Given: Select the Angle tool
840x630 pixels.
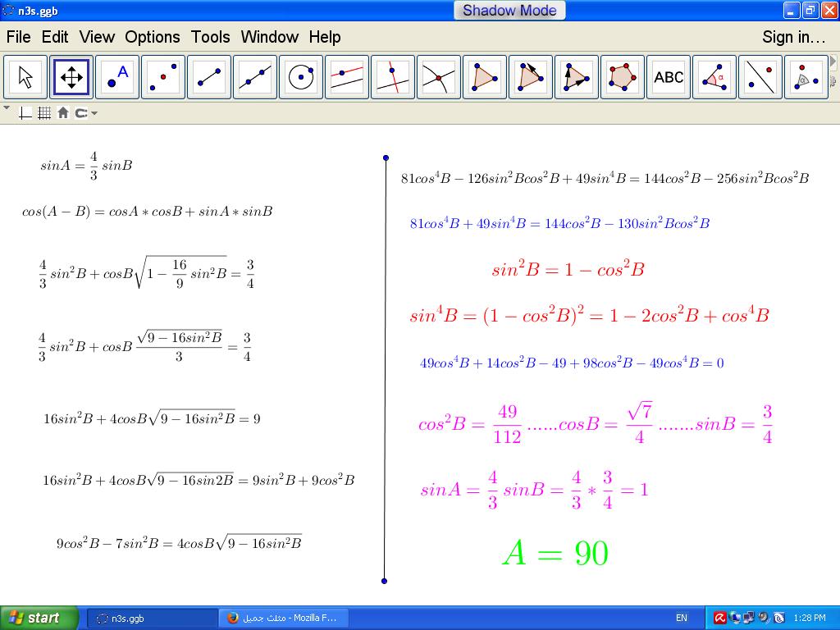Looking at the screenshot, I should (x=714, y=77).
